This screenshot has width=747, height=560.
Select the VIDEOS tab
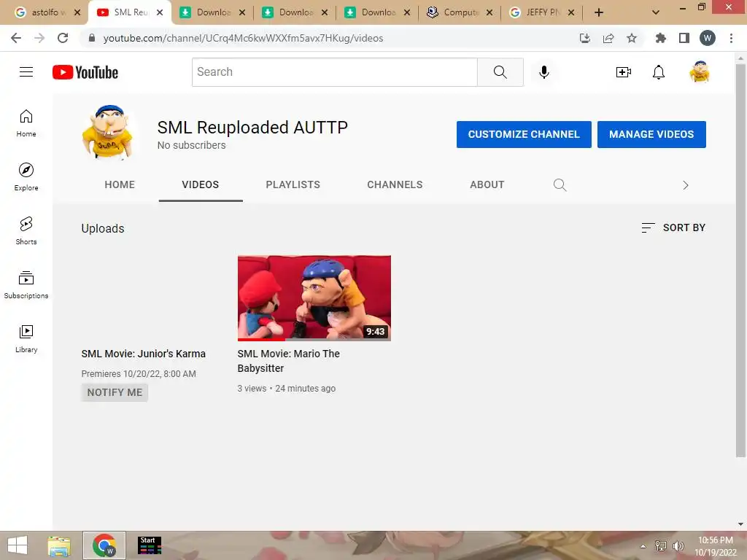pyautogui.click(x=201, y=184)
